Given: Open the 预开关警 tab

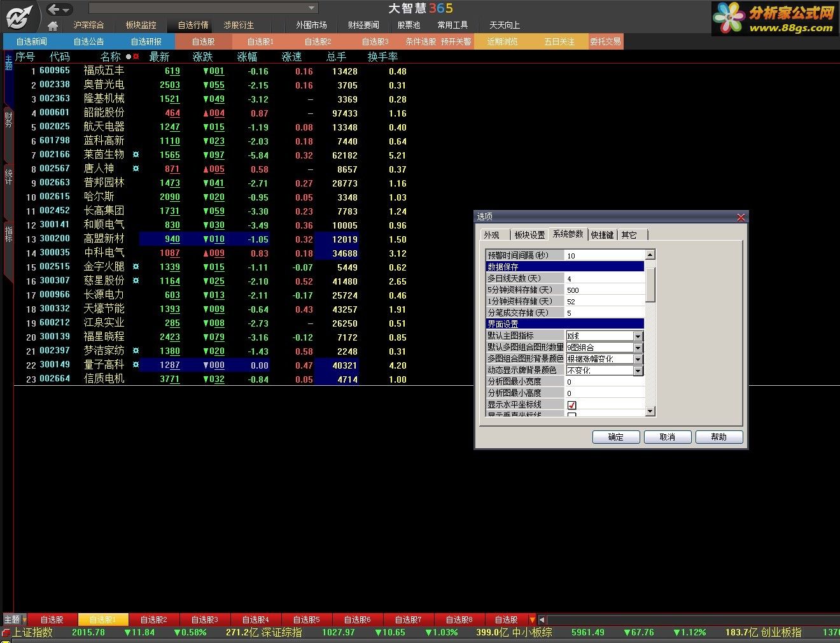Looking at the screenshot, I should click(x=456, y=41).
